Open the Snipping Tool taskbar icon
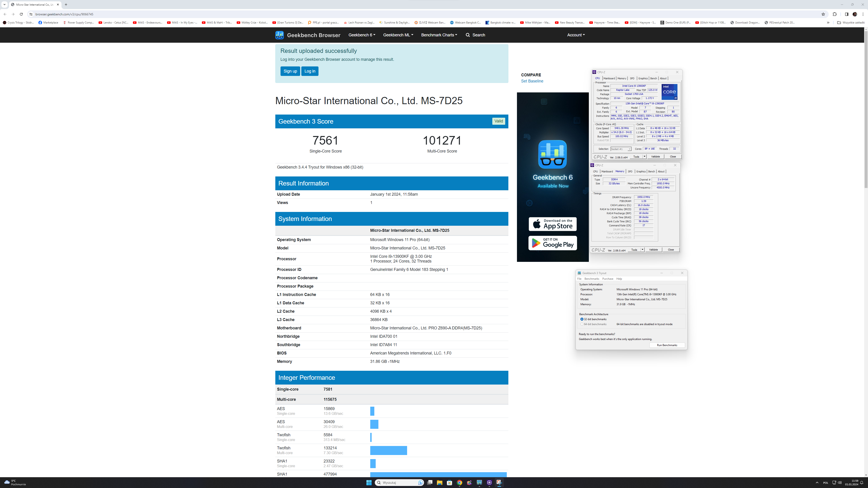This screenshot has height=488, width=868. 499,483
